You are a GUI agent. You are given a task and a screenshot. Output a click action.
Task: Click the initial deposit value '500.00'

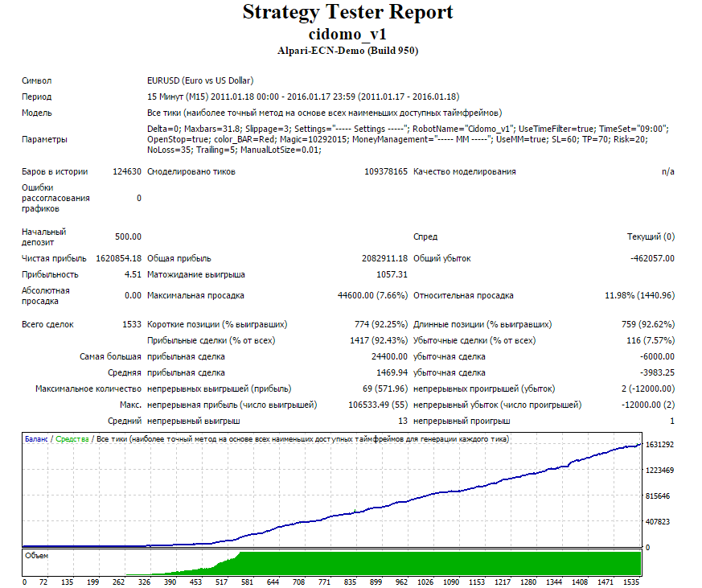tap(128, 236)
